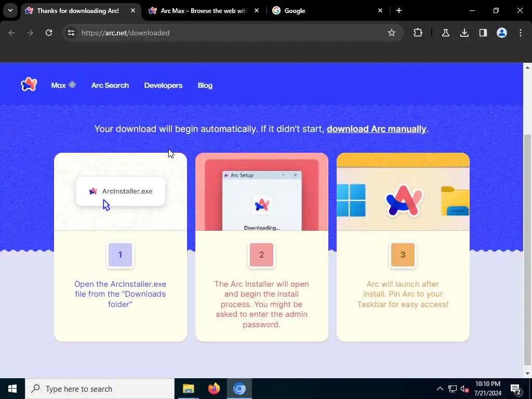This screenshot has height=399, width=532.
Task: Click Open the ArcInstaller.exe file text
Action: (120, 294)
